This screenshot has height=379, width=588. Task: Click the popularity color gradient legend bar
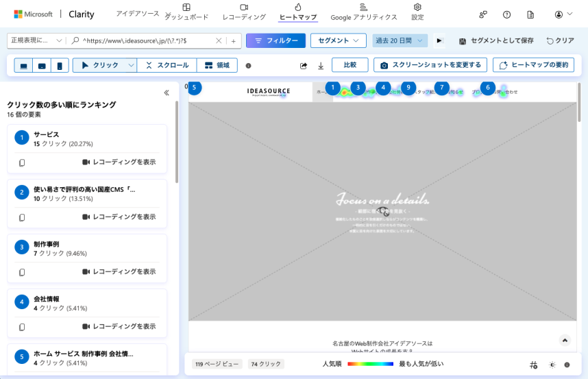click(371, 364)
